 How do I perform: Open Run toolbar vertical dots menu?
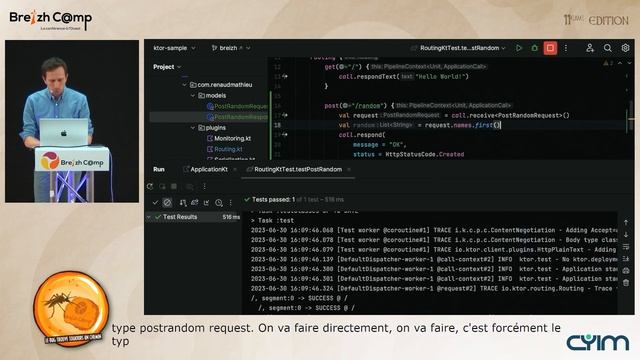coord(204,187)
